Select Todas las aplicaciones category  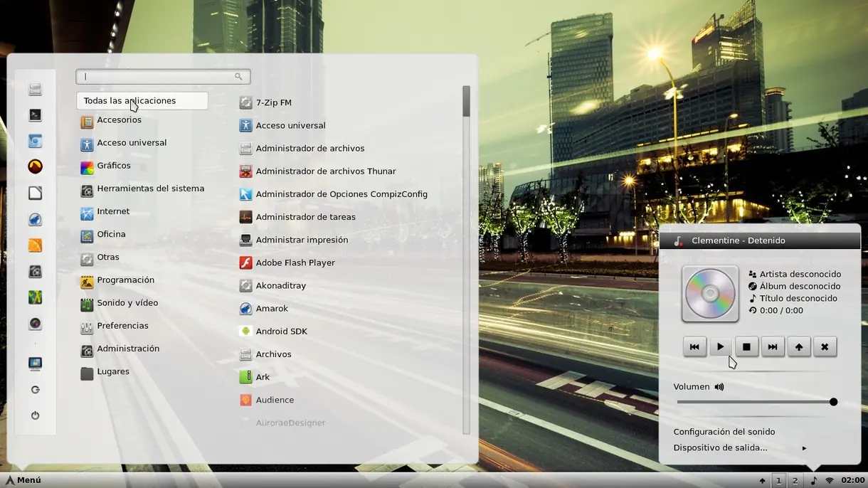(142, 100)
